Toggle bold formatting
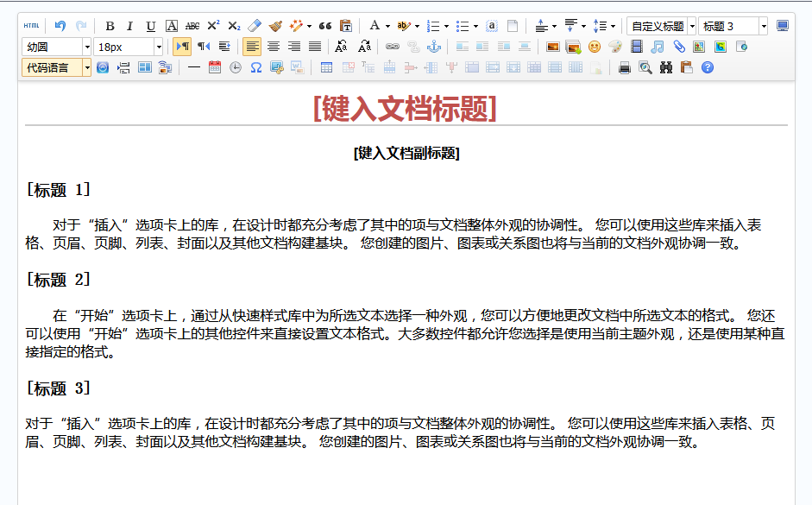The width and height of the screenshot is (812, 505). [x=109, y=26]
